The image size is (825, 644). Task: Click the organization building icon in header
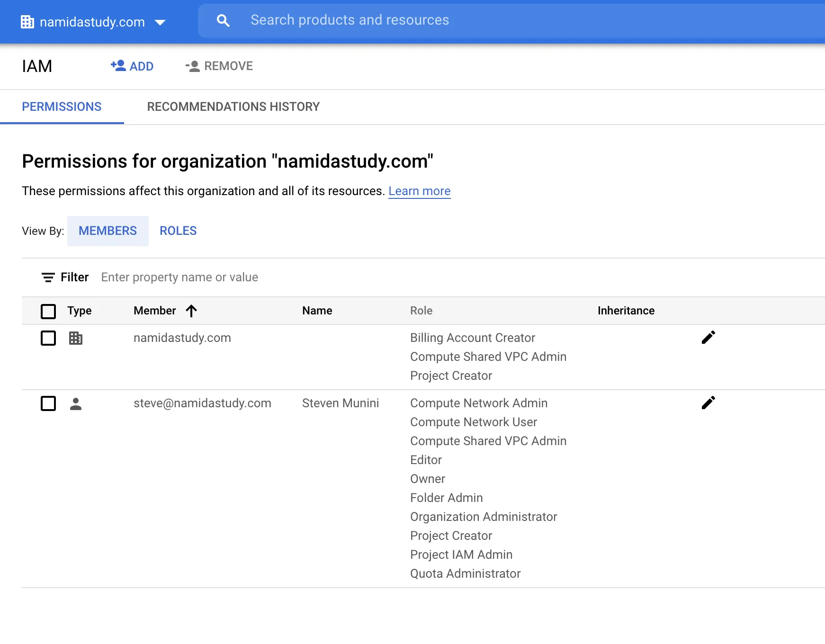click(27, 22)
